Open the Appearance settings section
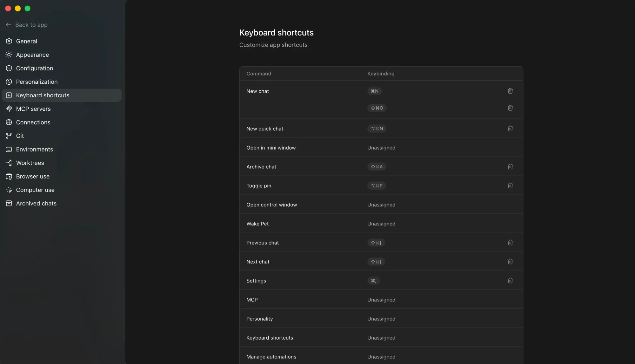The width and height of the screenshot is (635, 364). pyautogui.click(x=62, y=55)
